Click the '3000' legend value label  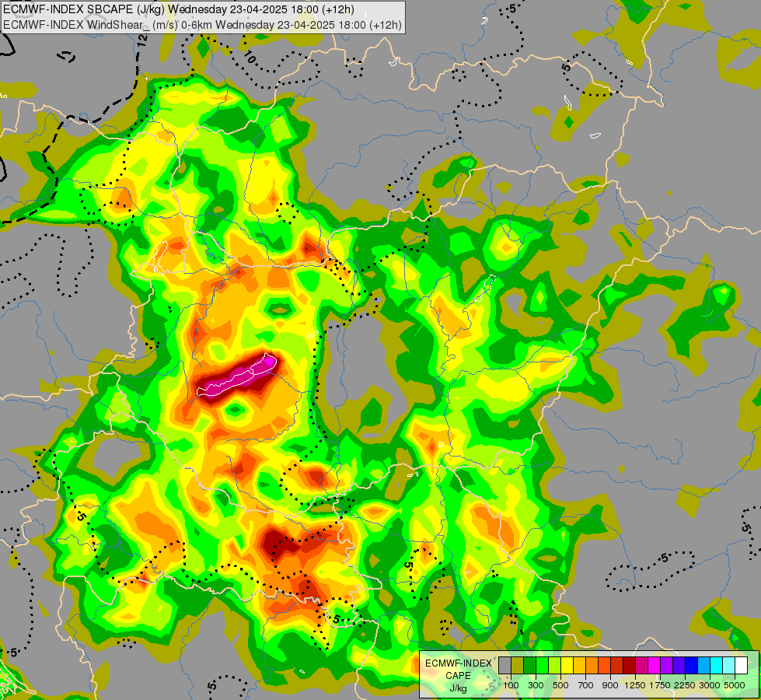click(x=710, y=685)
